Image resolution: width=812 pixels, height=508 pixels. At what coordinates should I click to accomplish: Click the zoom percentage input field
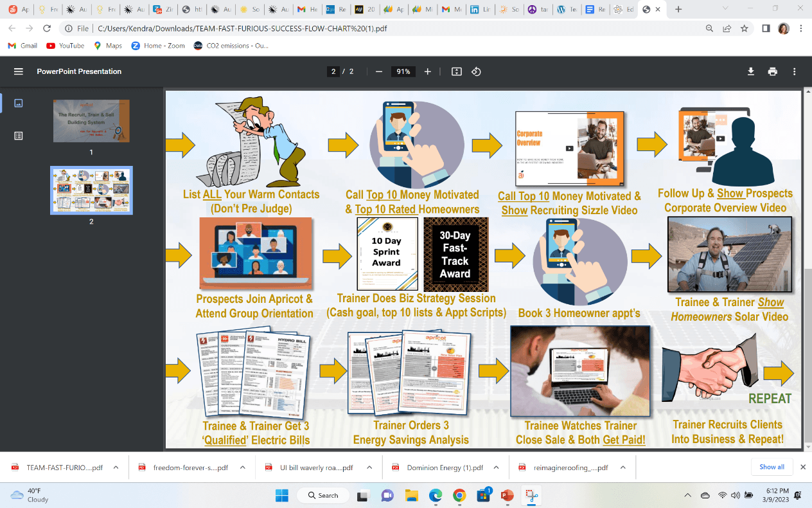click(x=403, y=71)
